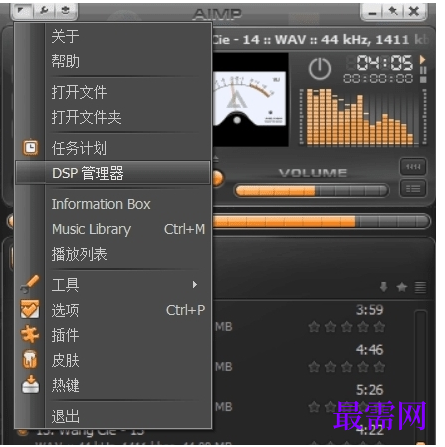Click the play indicator triangle beside timer
This screenshot has width=445, height=447.
point(423,60)
